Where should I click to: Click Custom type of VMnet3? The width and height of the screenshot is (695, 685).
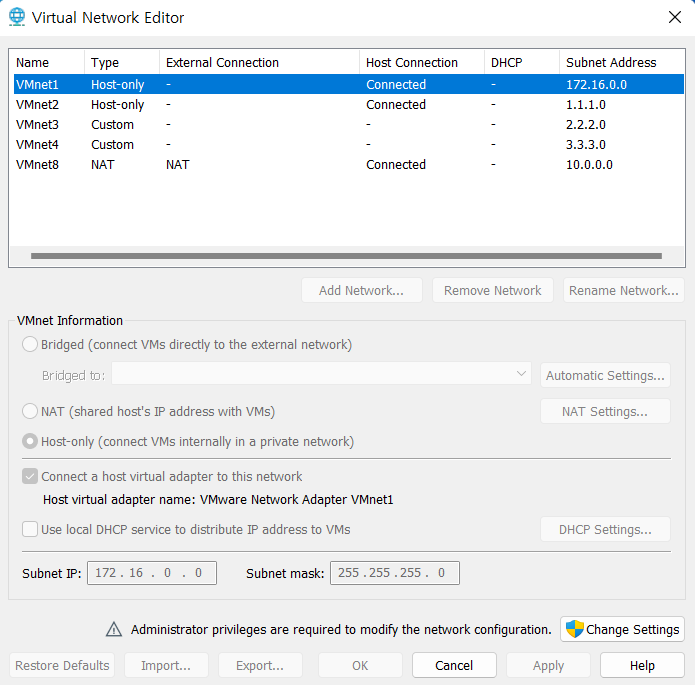coord(113,125)
